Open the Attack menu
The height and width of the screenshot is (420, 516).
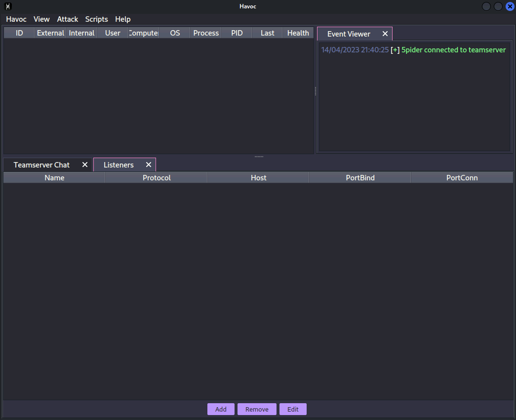[x=68, y=19]
